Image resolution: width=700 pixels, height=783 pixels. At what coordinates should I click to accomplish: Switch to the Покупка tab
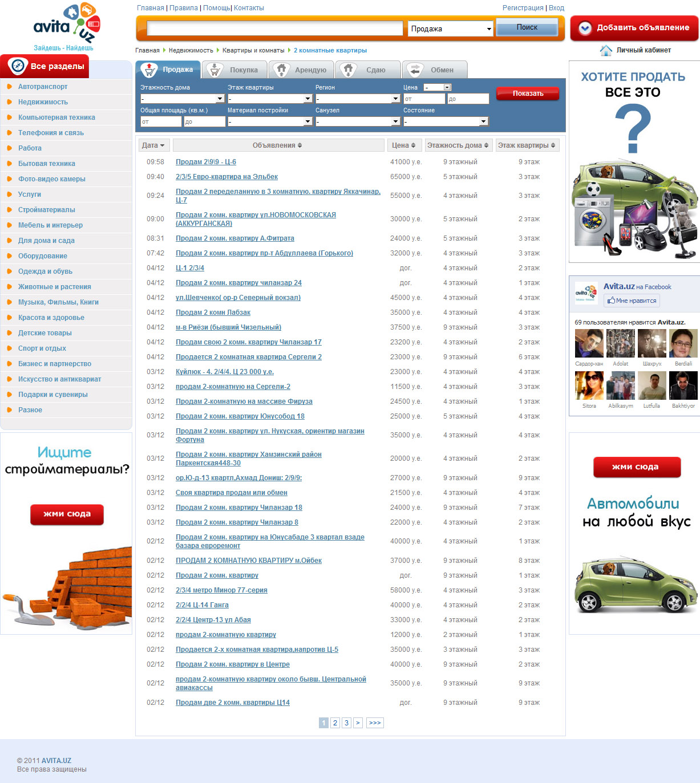[x=234, y=70]
